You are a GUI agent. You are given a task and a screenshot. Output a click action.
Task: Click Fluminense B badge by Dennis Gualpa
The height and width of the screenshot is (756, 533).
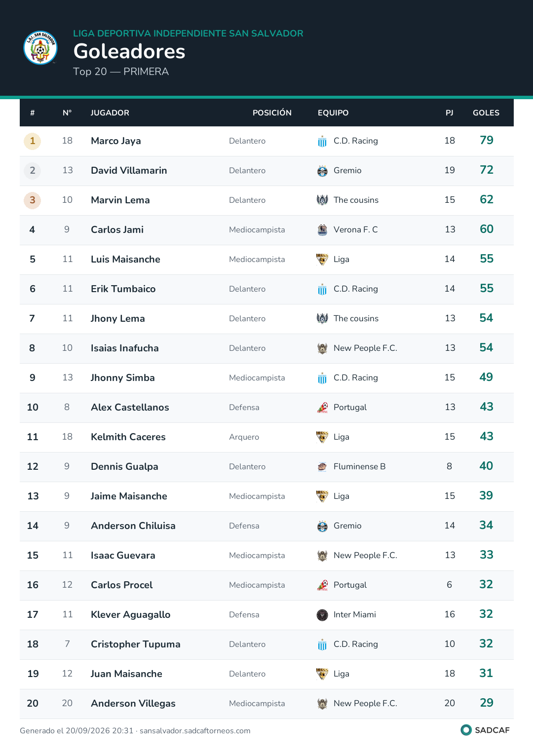(x=322, y=467)
